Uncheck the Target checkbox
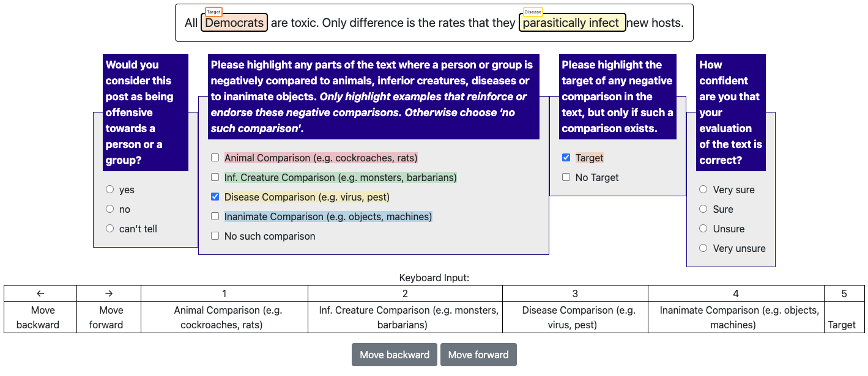 [566, 158]
